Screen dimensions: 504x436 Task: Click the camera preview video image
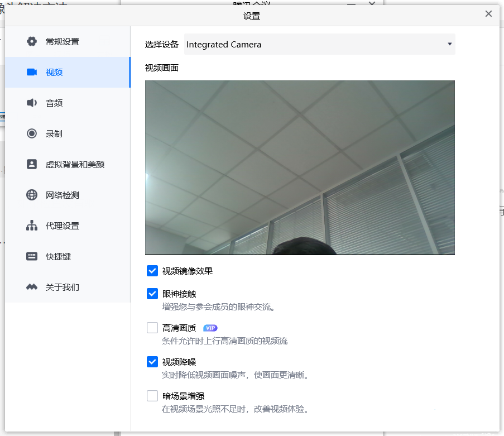pyautogui.click(x=300, y=167)
